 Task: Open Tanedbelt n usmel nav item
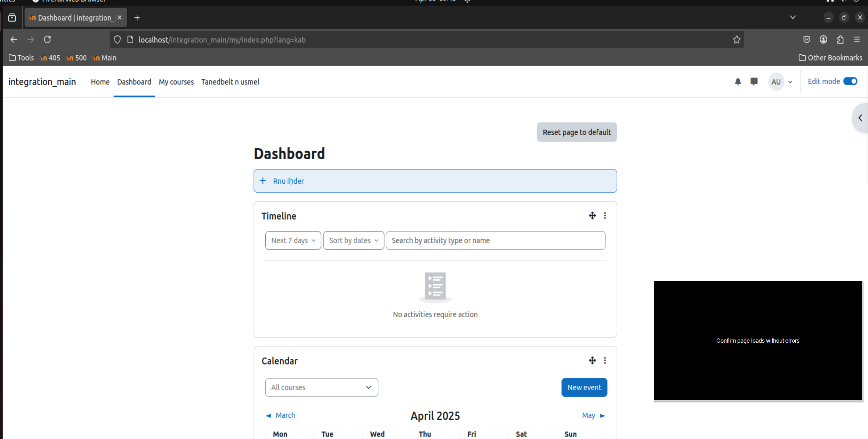click(230, 82)
